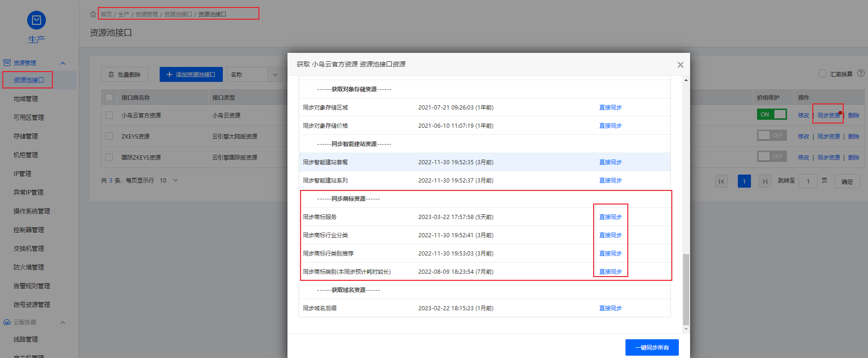This screenshot has height=358, width=868.
Task: Click 修改 for 小鸟云官方资源 row
Action: pos(803,116)
